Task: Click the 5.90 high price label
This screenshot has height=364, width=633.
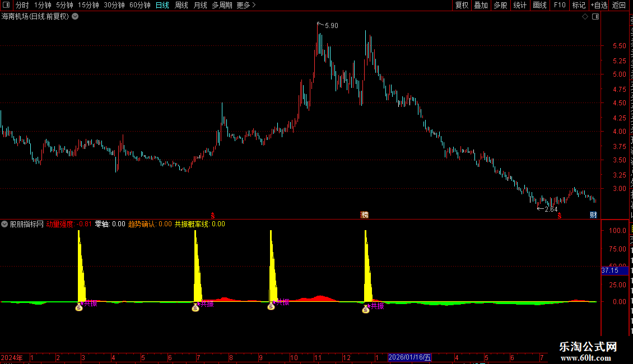Action: (332, 26)
